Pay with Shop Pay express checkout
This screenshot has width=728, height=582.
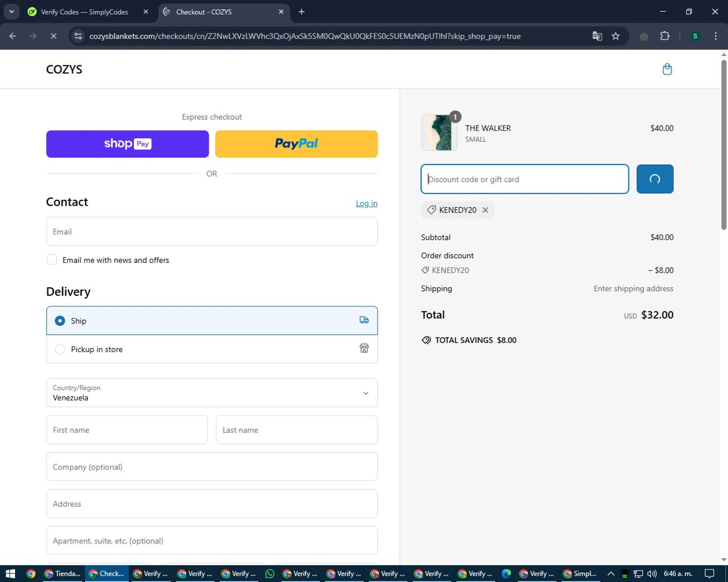[128, 144]
